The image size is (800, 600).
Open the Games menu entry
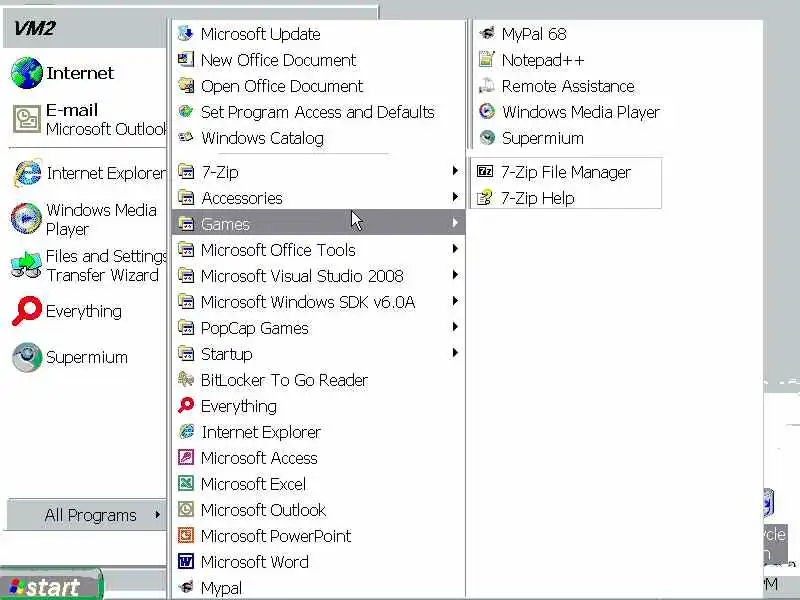point(225,224)
